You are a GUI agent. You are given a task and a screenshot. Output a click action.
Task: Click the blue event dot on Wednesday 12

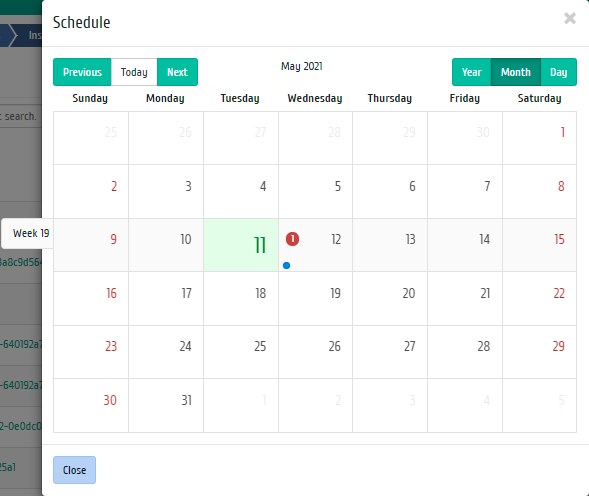pyautogui.click(x=286, y=266)
